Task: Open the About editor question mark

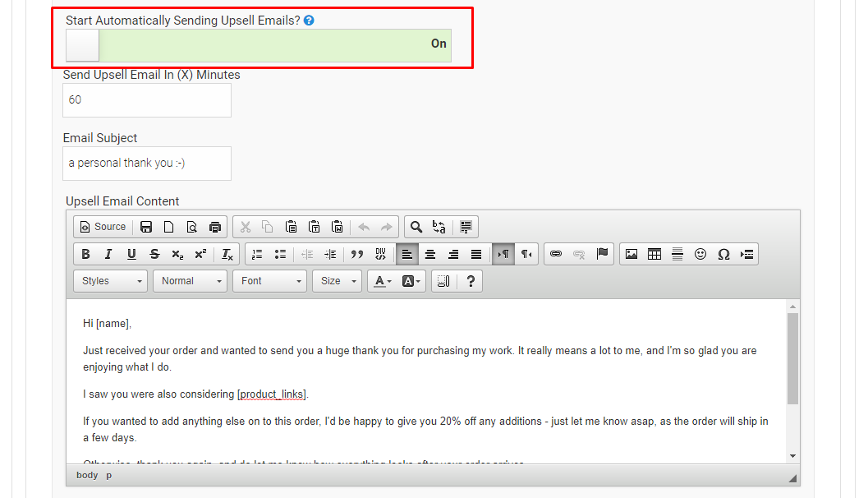Action: [471, 281]
